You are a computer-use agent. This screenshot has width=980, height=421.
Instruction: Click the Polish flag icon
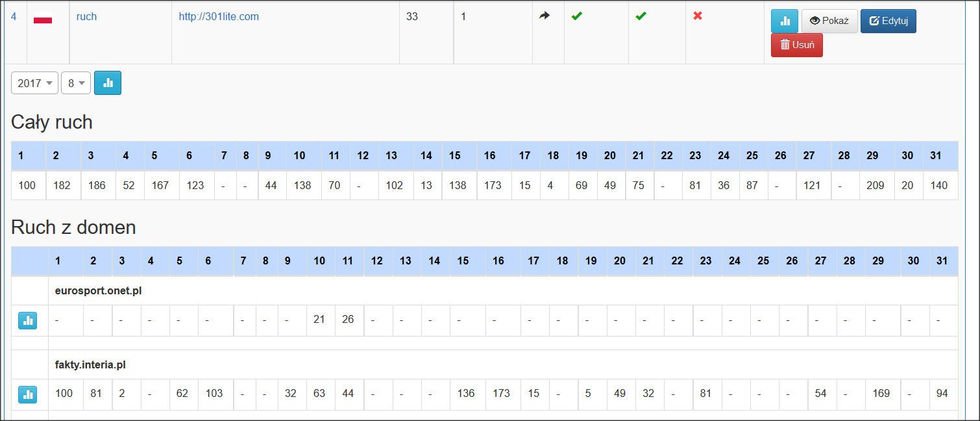[43, 19]
